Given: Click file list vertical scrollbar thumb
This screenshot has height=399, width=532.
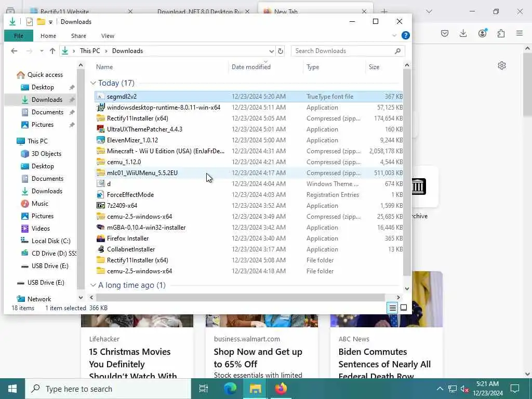Looking at the screenshot, I should click(x=407, y=172).
